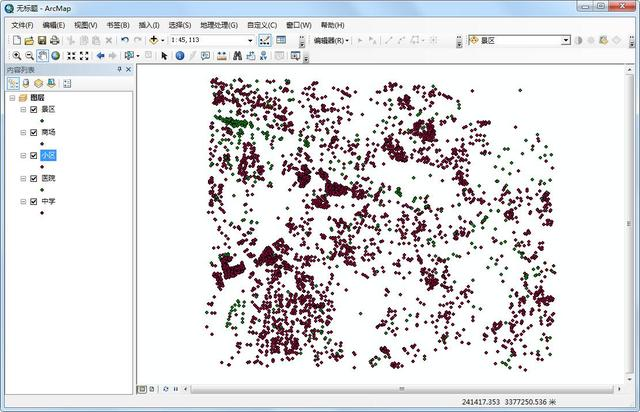The width and height of the screenshot is (640, 412).
Task: Switch to List By Visibility
Action: [x=38, y=84]
